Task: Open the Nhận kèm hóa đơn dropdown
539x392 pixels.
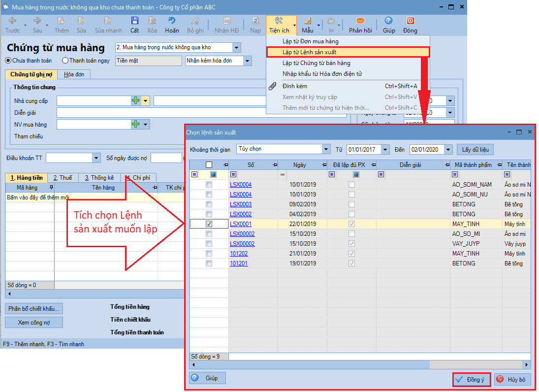Action: click(247, 61)
